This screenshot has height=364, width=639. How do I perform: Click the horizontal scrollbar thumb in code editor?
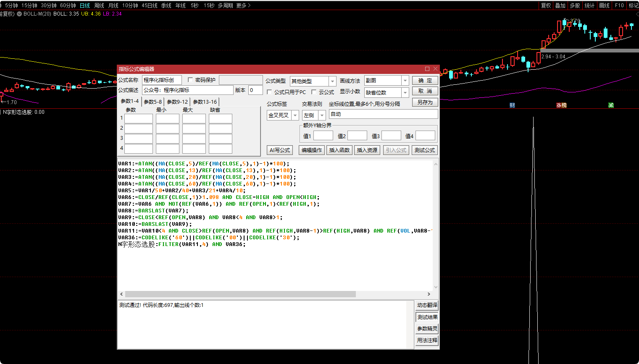coord(240,294)
